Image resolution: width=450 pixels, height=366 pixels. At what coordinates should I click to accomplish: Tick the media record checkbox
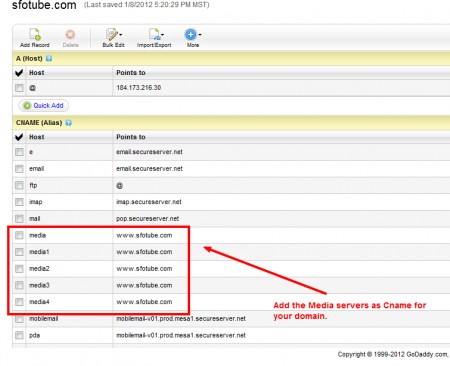(x=19, y=235)
